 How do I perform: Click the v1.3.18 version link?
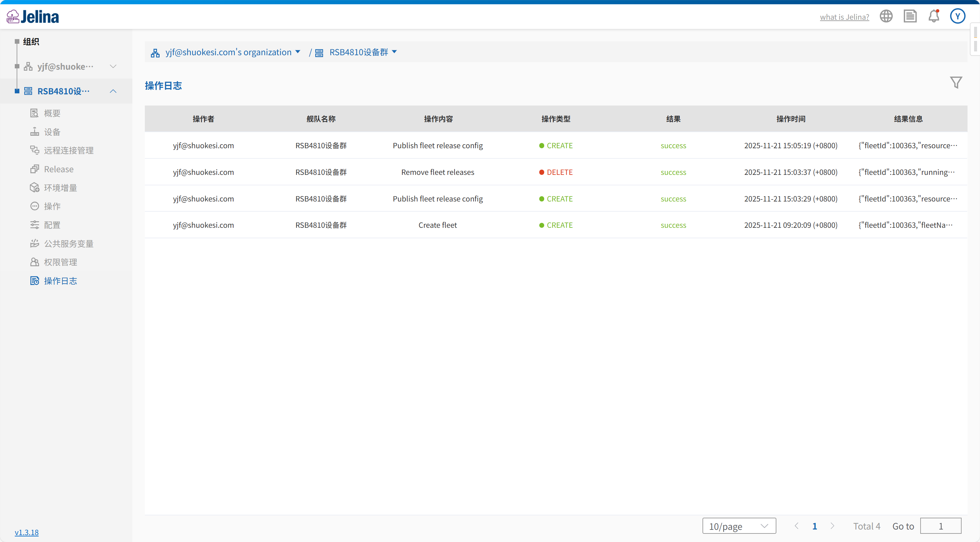point(26,532)
